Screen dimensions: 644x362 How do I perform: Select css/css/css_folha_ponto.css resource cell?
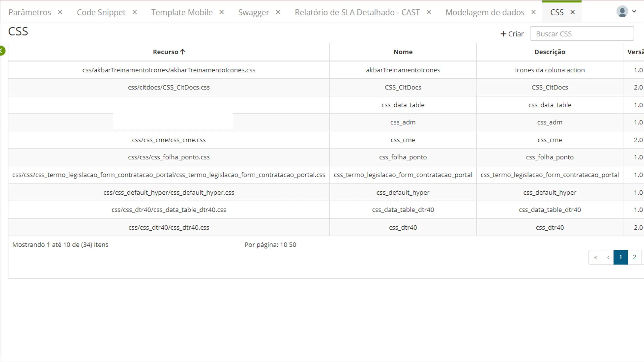pyautogui.click(x=169, y=157)
